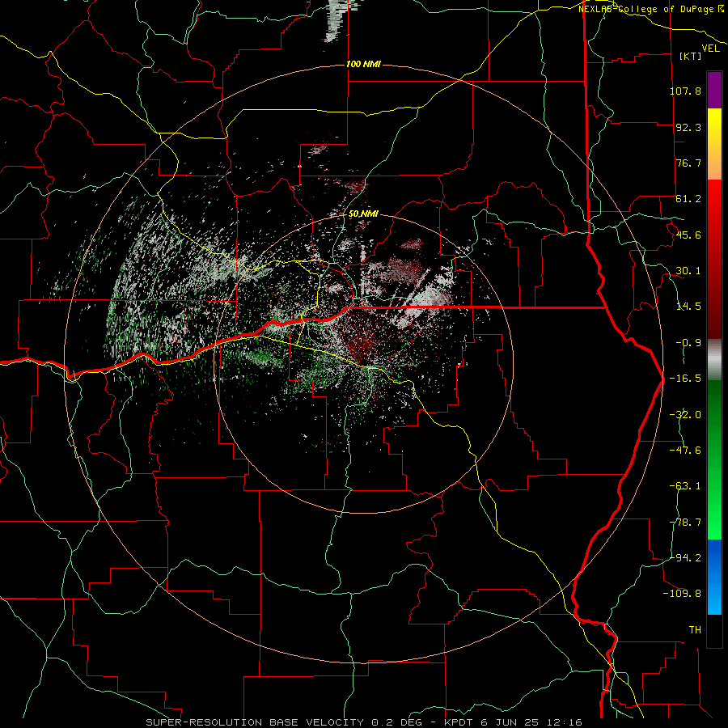Click the TH legend label
728x728 pixels.
tap(695, 630)
